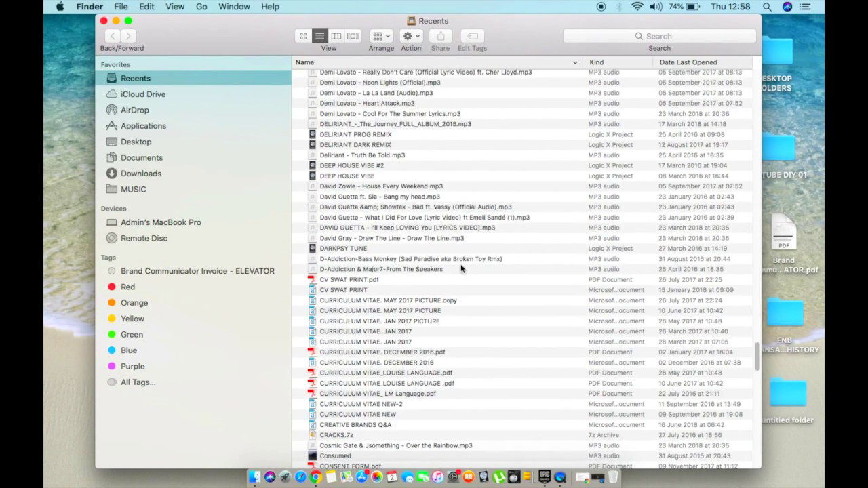Click the vertical scrollbar thumb
Viewport: 868px width, 488px height.
[x=757, y=357]
